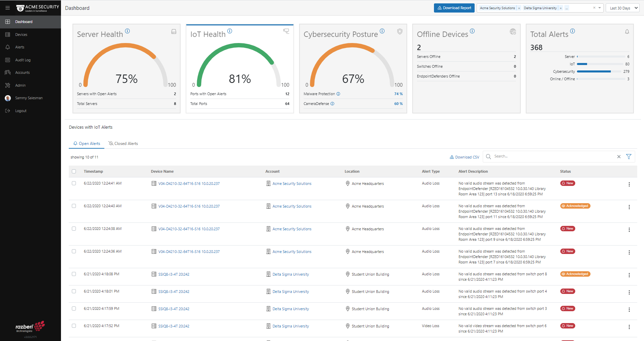644x341 pixels.
Task: Open the Audit Log from sidebar
Action: coord(23,60)
